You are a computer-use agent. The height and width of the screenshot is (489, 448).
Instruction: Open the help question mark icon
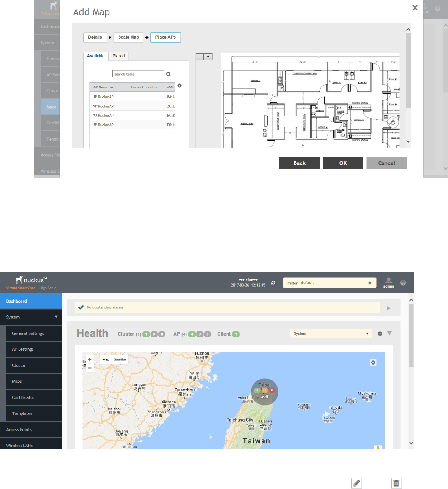403,283
